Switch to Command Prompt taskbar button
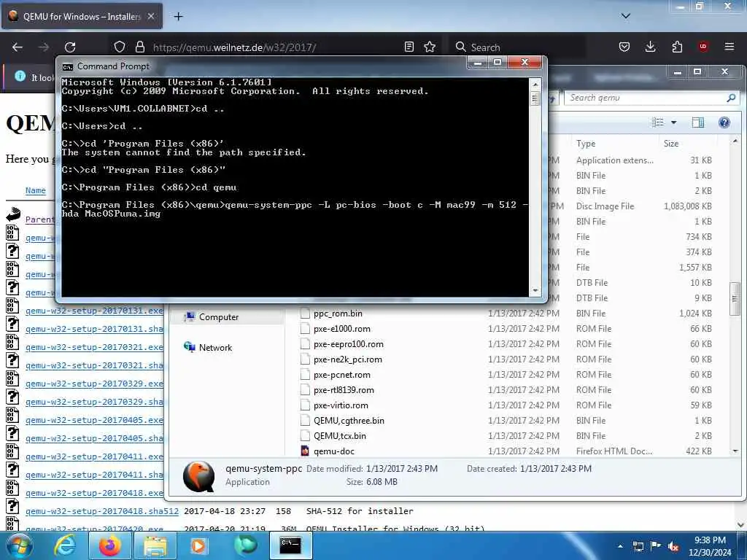 (x=290, y=545)
